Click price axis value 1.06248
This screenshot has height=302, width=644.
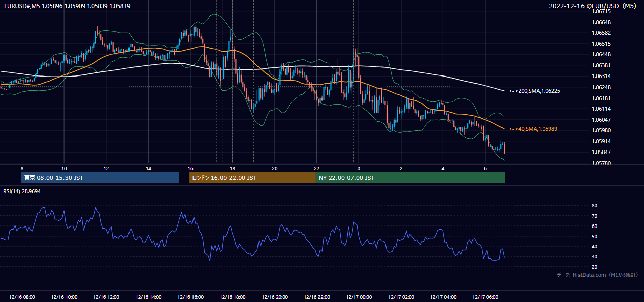[x=601, y=87]
